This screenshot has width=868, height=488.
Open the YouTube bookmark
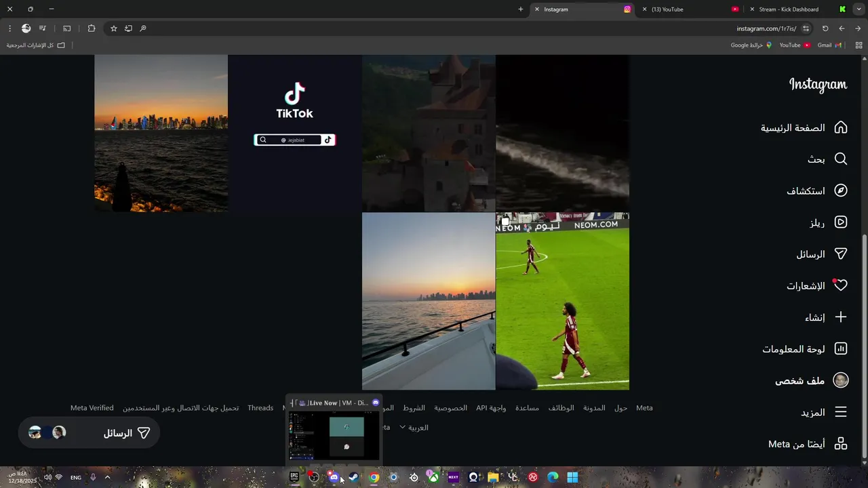pyautogui.click(x=795, y=45)
